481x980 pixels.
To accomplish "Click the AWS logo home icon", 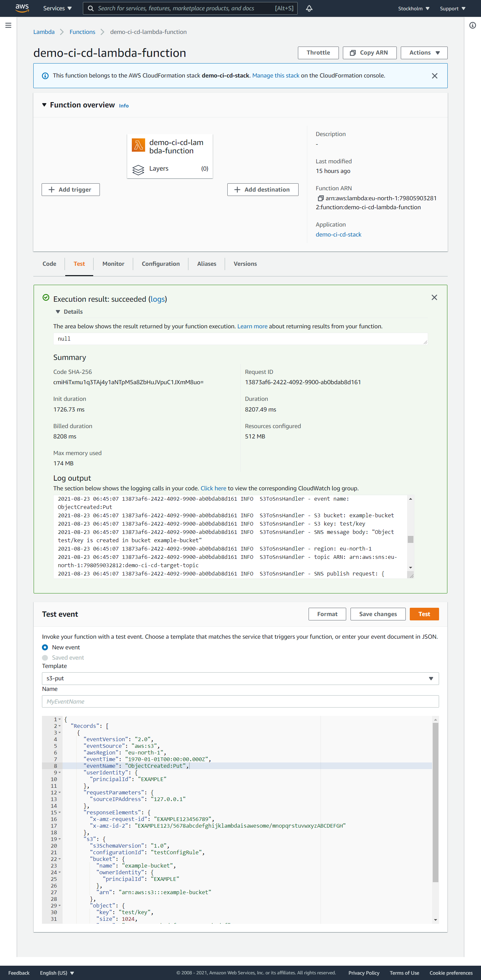I will pyautogui.click(x=22, y=8).
